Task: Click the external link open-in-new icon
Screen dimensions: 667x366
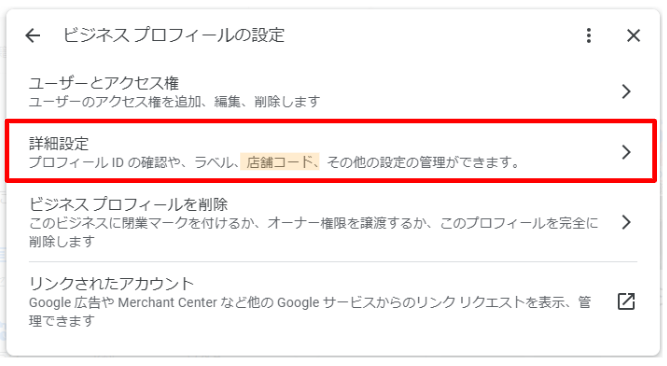Action: tap(626, 301)
